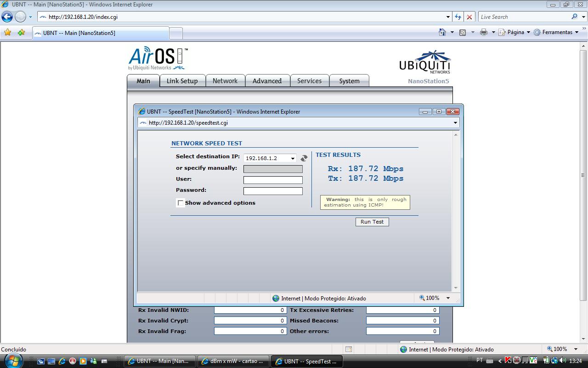Open the Network tab

click(x=225, y=81)
